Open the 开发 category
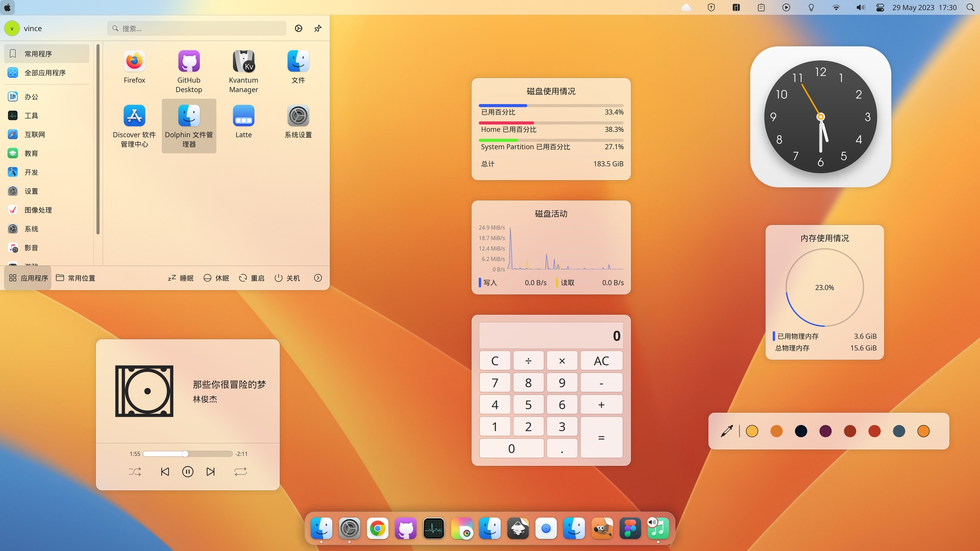Image resolution: width=980 pixels, height=551 pixels. pos(47,172)
